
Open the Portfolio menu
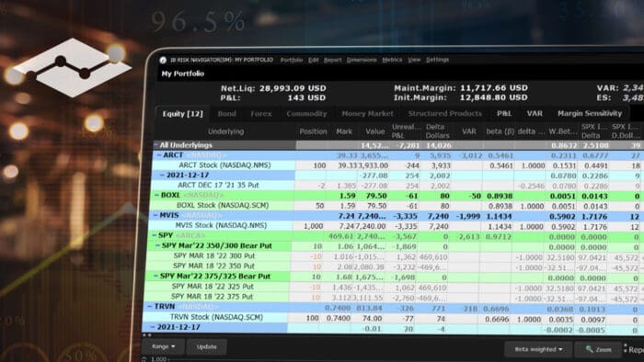(292, 60)
